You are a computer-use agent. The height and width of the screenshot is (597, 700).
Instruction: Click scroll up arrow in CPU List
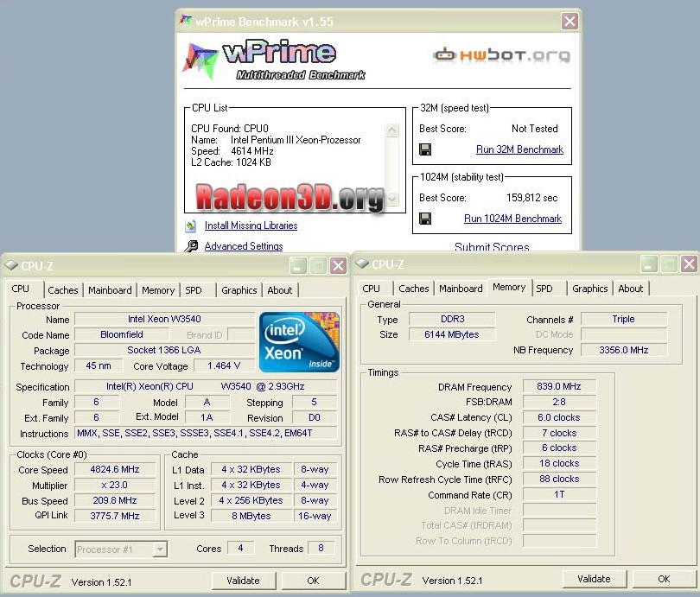[391, 130]
